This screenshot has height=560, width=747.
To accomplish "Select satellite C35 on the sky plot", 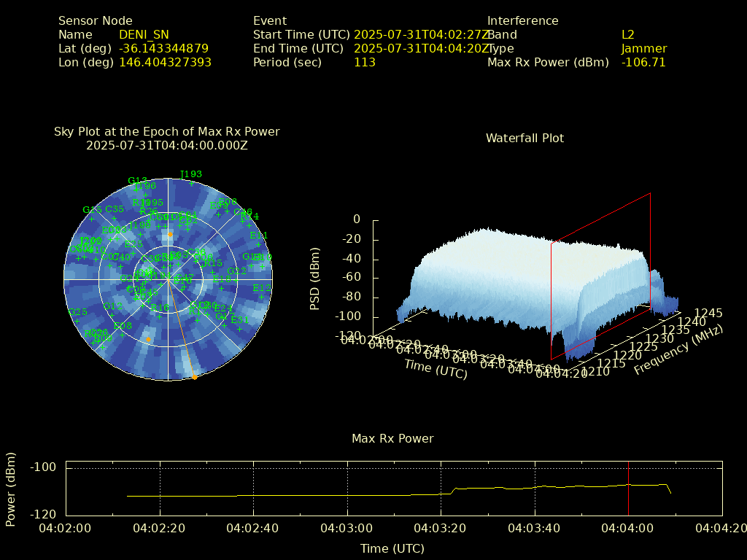I will click(x=115, y=217).
